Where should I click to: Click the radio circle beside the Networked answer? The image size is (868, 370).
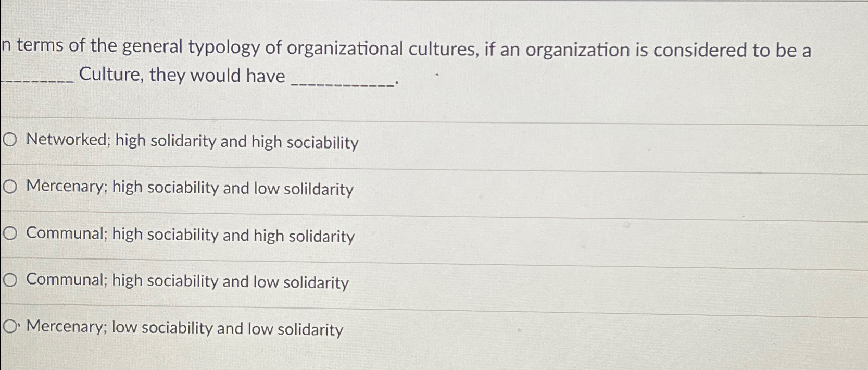9,140
